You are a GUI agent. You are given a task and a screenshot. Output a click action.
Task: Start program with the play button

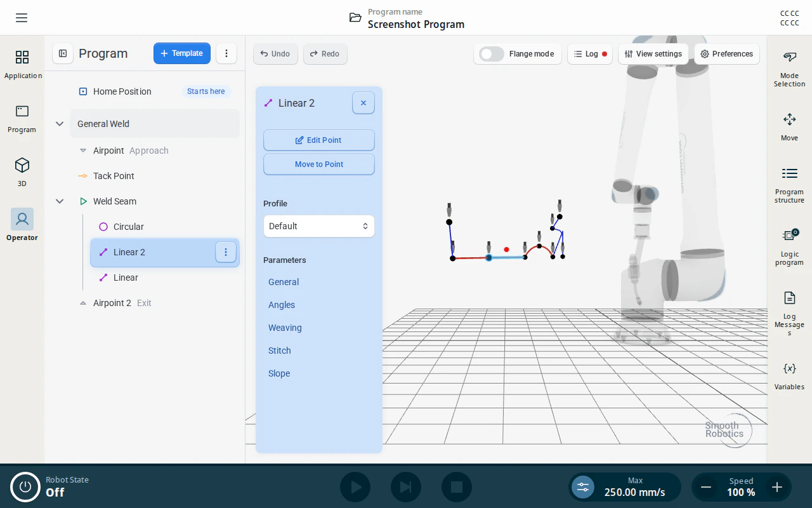[x=355, y=487]
